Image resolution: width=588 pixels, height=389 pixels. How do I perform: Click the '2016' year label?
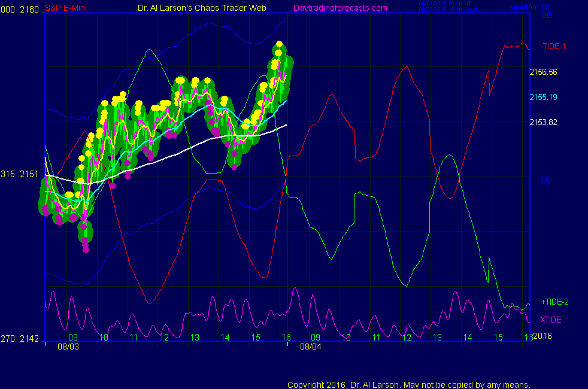(x=542, y=336)
